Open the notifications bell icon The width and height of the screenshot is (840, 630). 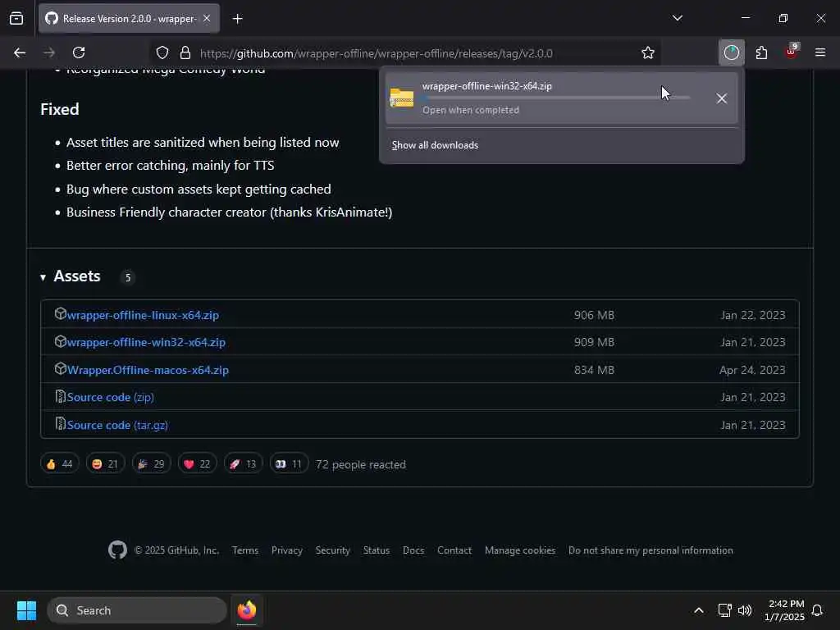818,610
